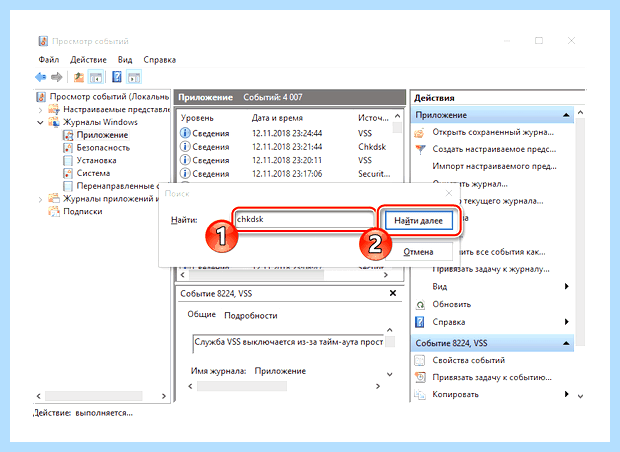
Task: Click the show/hide action pane toolbar icon
Action: (x=134, y=77)
